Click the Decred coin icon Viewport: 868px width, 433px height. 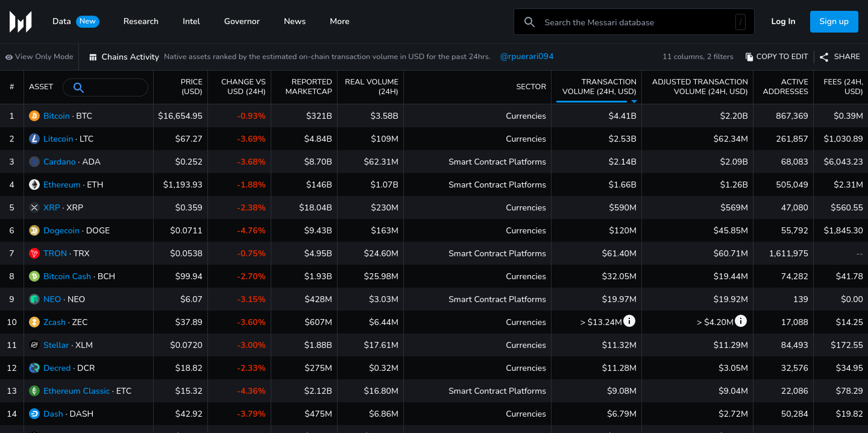point(34,368)
